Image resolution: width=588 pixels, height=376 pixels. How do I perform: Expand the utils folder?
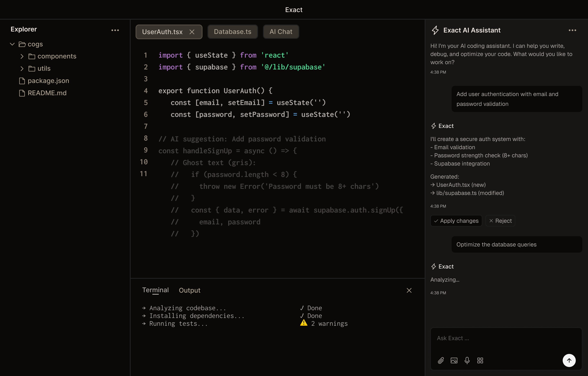click(x=22, y=69)
